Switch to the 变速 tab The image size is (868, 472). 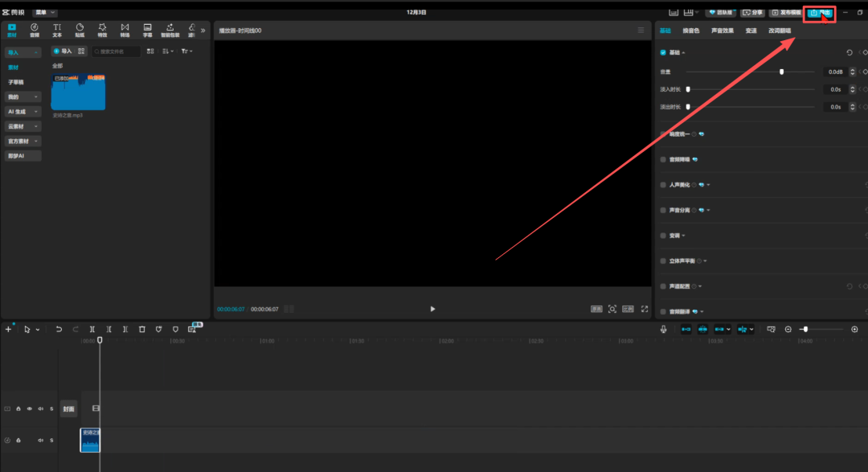[751, 31]
